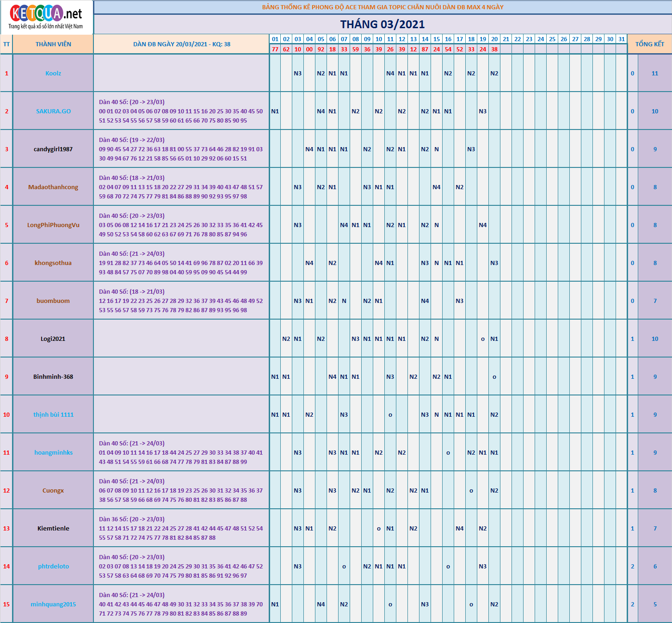The width and height of the screenshot is (672, 623).
Task: Click minhquang2015 N4 cell on day 05
Action: (x=321, y=604)
